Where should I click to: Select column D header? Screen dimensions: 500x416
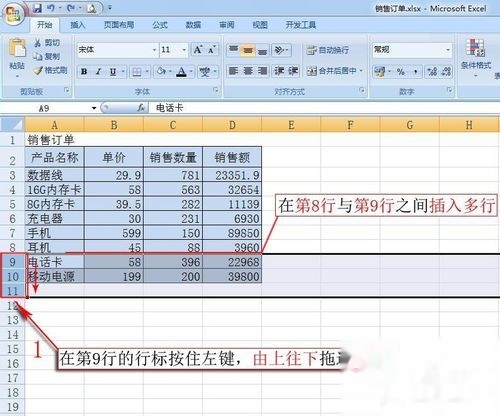pyautogui.click(x=232, y=125)
